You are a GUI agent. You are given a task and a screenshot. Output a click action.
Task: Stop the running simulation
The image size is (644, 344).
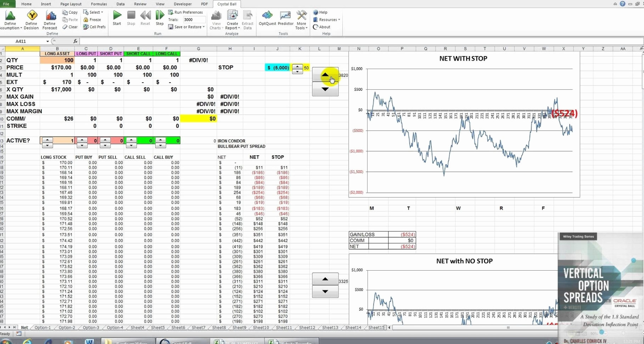click(x=131, y=16)
